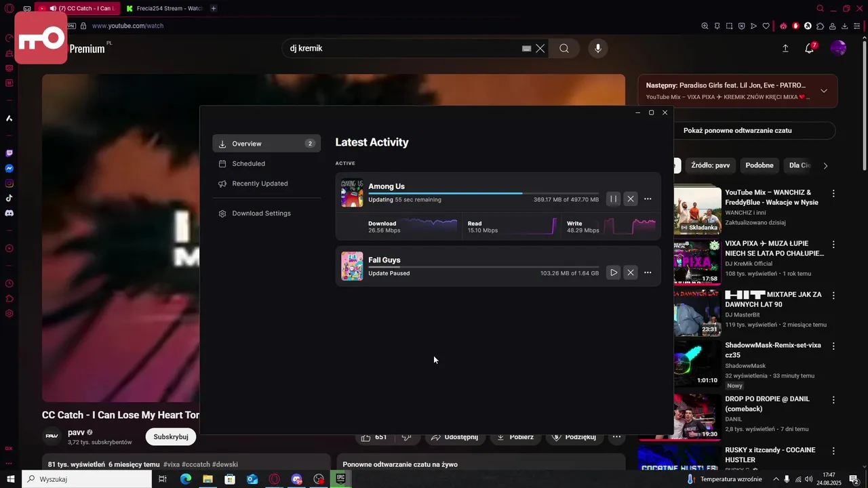Focus the YouTube search field 'dj kremik'

point(403,49)
